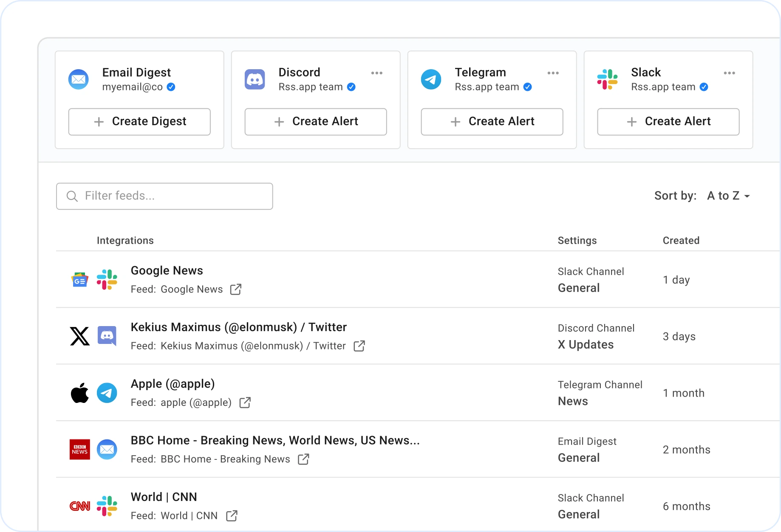Image resolution: width=781 pixels, height=532 pixels.
Task: Create an alert in the Discord card
Action: (316, 122)
